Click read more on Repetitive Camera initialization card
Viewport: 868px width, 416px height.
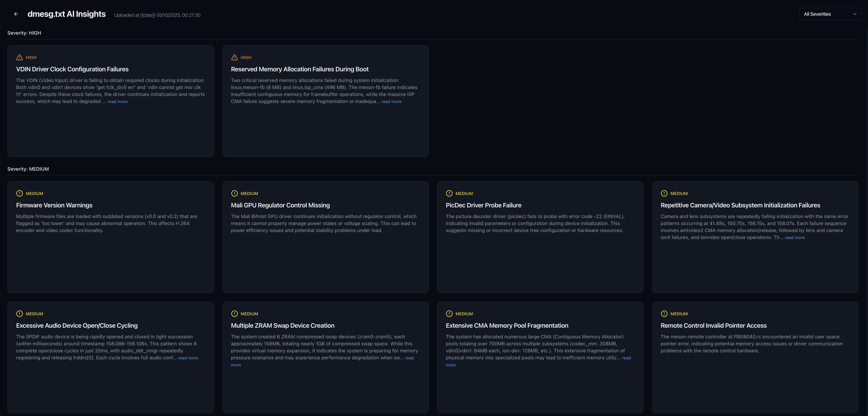(x=795, y=238)
